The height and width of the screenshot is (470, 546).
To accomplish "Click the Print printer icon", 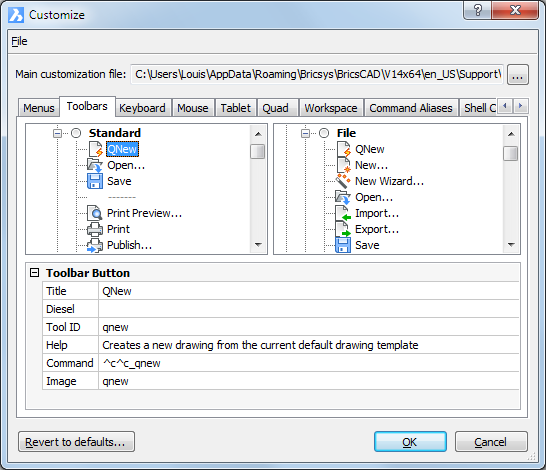I will pos(95,229).
